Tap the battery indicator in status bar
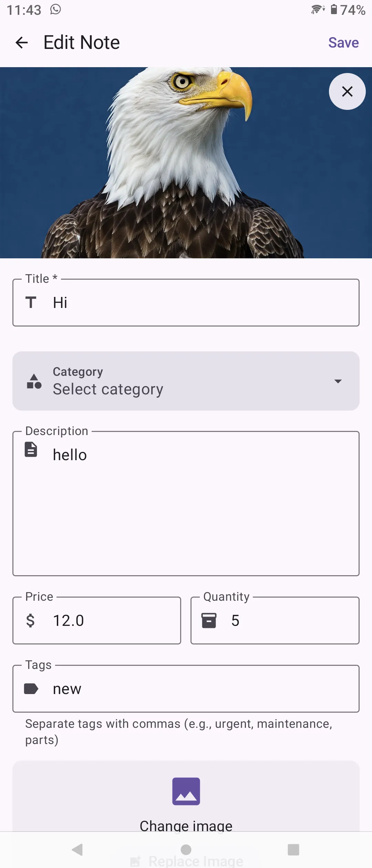This screenshot has width=372, height=868. pyautogui.click(x=333, y=10)
